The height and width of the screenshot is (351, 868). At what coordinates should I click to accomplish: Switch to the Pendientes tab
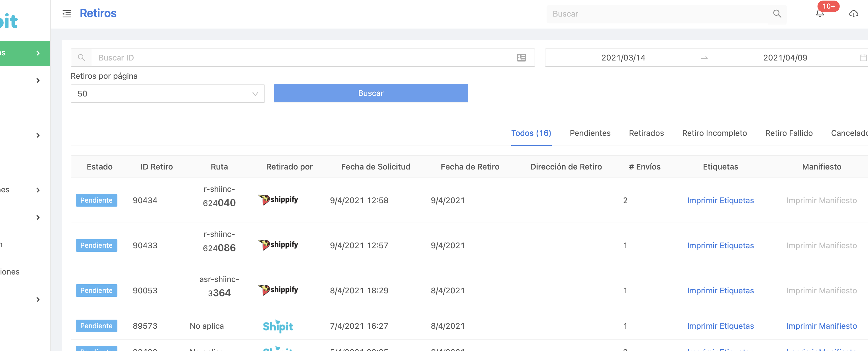pyautogui.click(x=590, y=133)
